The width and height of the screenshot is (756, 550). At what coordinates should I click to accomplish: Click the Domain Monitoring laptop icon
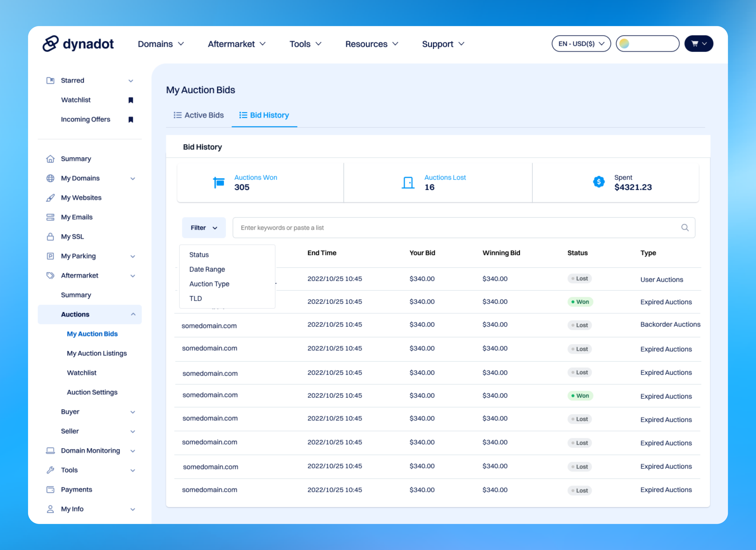pos(50,451)
